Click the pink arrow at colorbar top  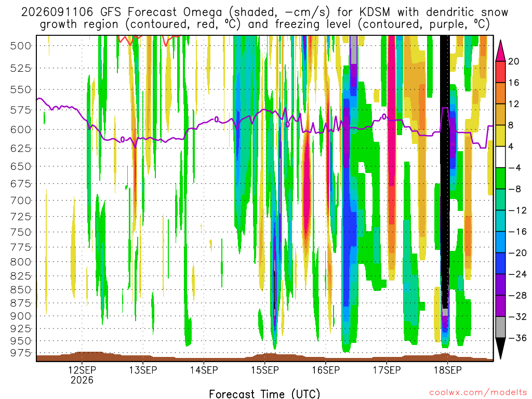[x=500, y=50]
